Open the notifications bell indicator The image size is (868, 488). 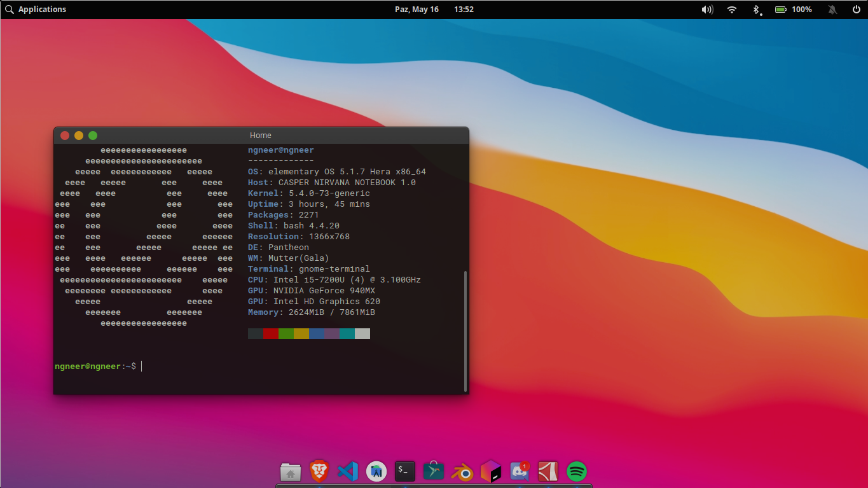[832, 10]
